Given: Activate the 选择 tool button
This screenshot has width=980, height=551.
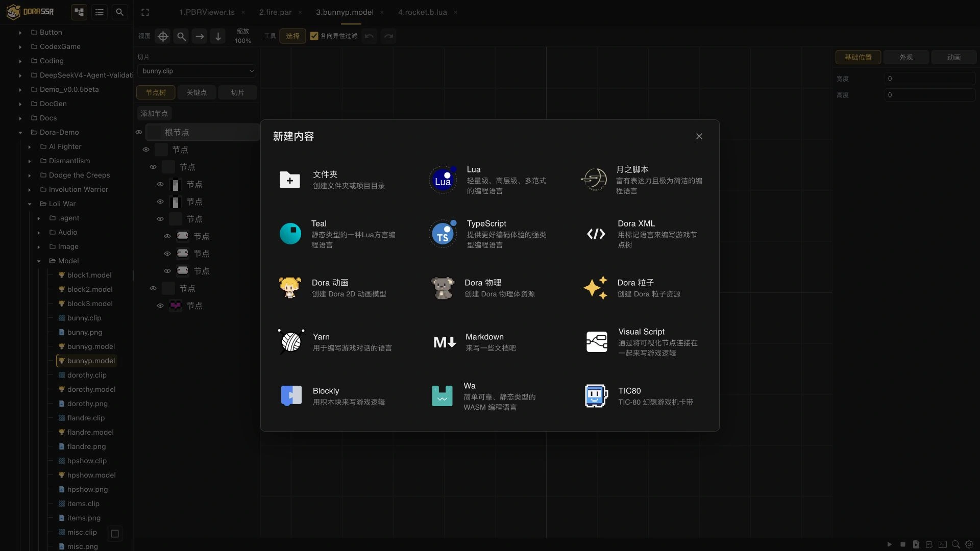Looking at the screenshot, I should tap(292, 36).
